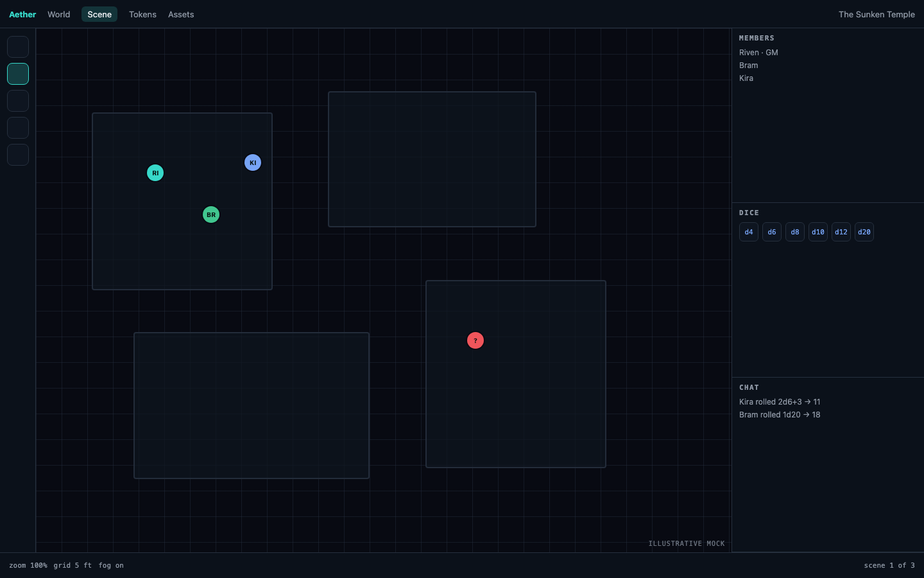The width and height of the screenshot is (924, 578).
Task: Open the Assets tab
Action: [x=181, y=14]
